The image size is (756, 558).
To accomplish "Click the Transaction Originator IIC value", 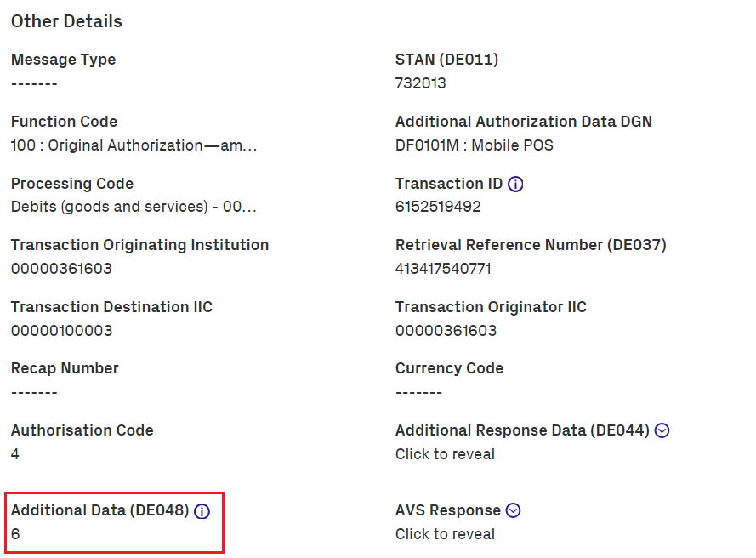I will [x=446, y=330].
